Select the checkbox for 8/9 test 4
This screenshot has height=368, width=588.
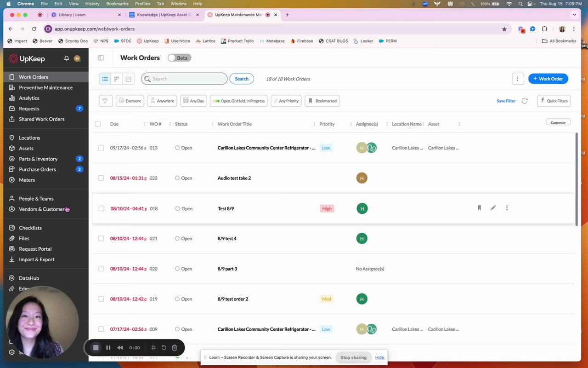tap(101, 238)
